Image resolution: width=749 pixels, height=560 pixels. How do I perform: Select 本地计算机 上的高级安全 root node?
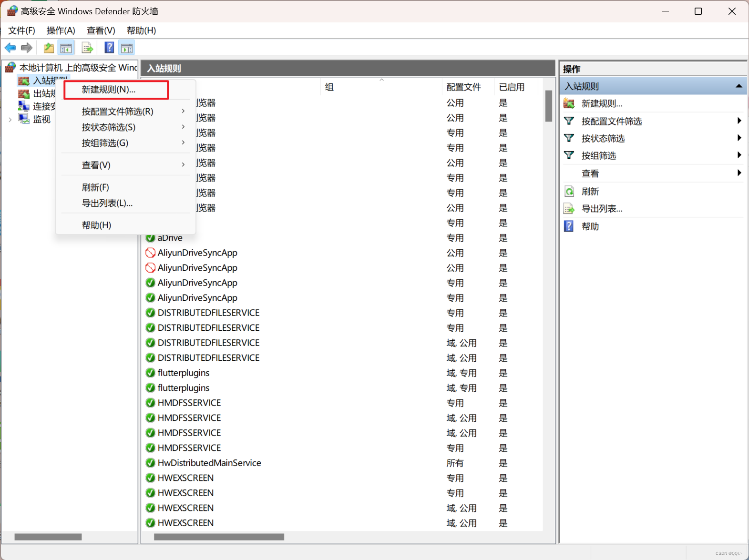pos(78,68)
